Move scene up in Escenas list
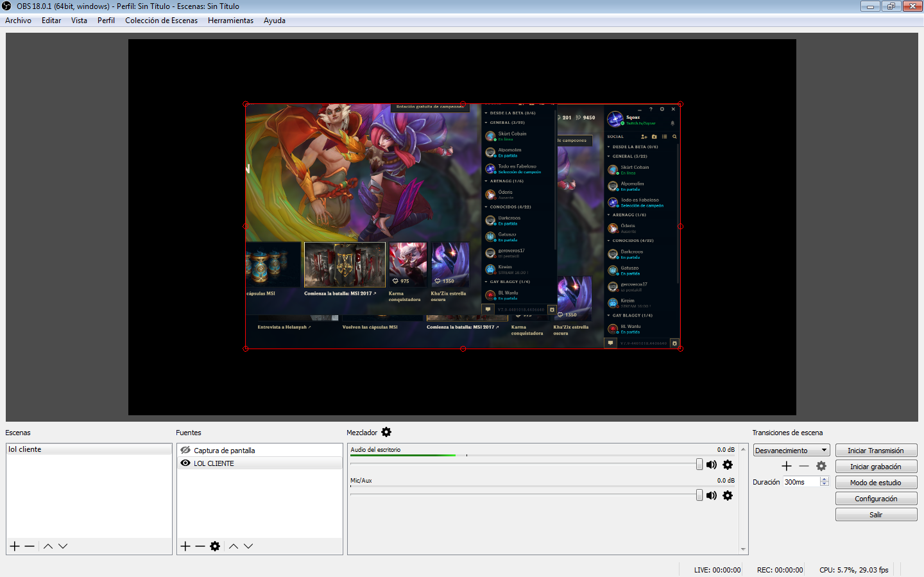Image resolution: width=924 pixels, height=577 pixels. (48, 546)
